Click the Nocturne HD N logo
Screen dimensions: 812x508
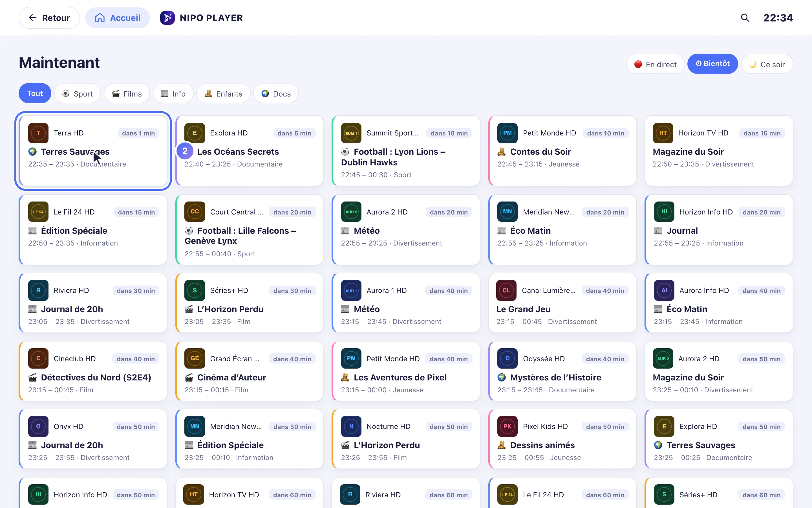click(x=351, y=426)
